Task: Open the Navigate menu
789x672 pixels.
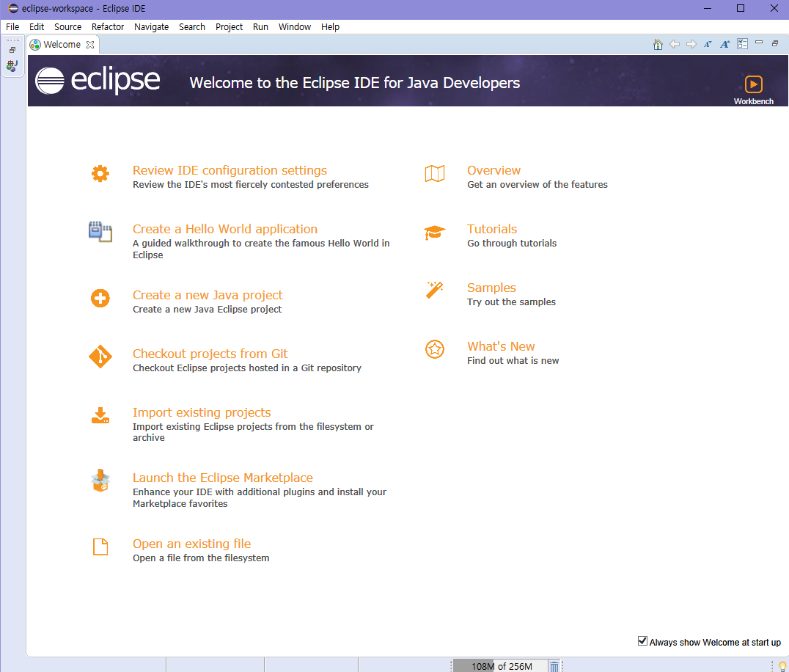Action: click(x=152, y=26)
